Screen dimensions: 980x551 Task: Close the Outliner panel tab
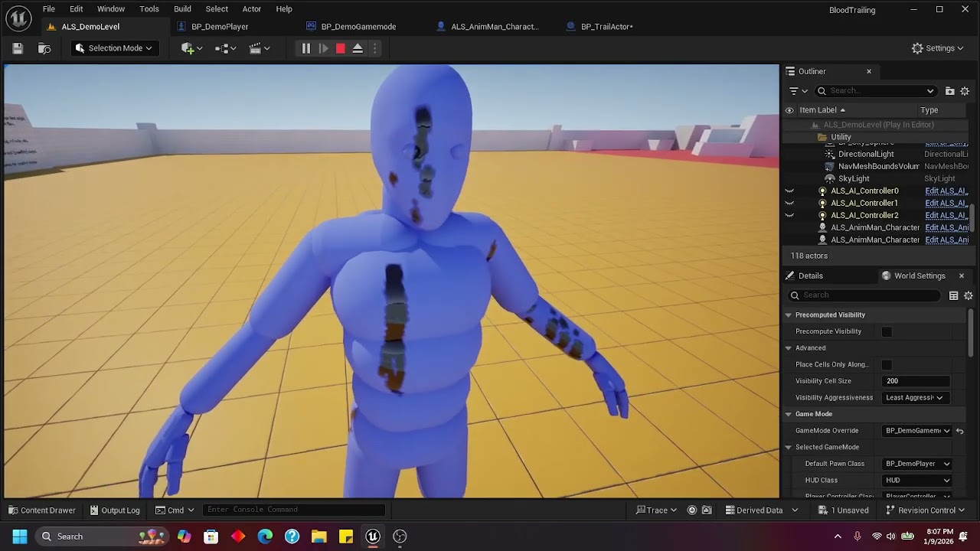(x=869, y=71)
